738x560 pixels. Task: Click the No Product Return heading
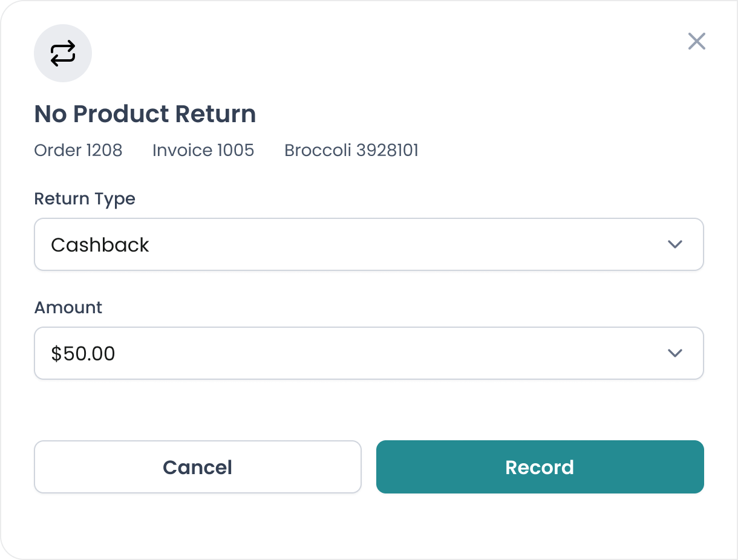pyautogui.click(x=145, y=114)
